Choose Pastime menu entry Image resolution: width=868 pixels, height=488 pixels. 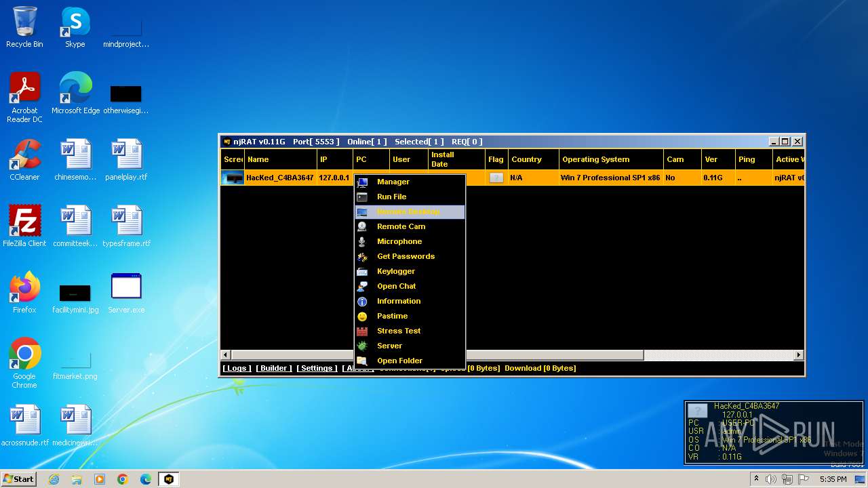[410, 316]
